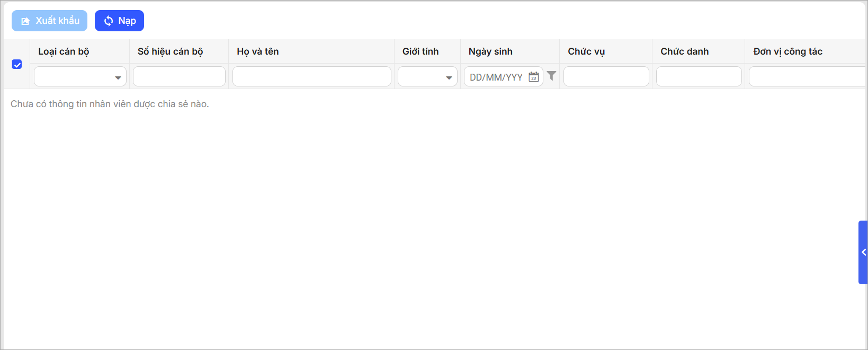
Task: Click the export icon on Xuất khẩu
Action: click(x=25, y=21)
